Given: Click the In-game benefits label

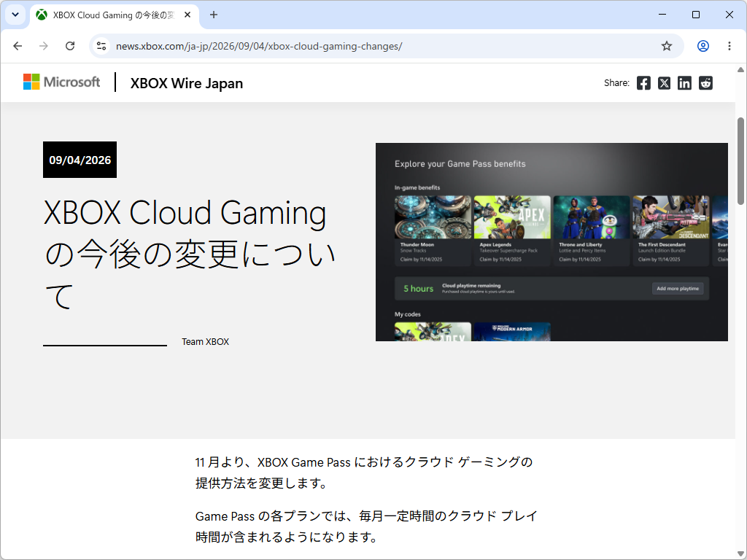Looking at the screenshot, I should (x=417, y=187).
